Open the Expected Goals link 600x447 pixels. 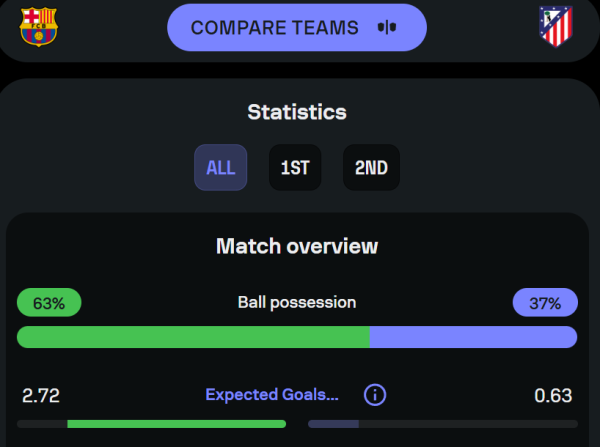click(x=272, y=395)
